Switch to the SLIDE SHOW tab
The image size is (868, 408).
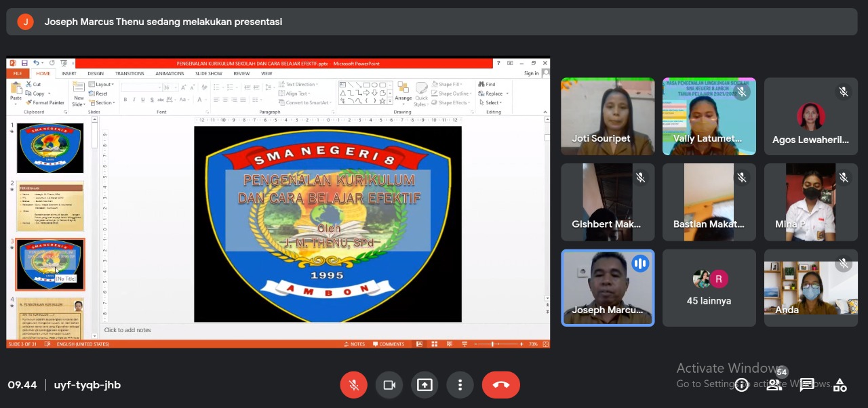point(209,73)
